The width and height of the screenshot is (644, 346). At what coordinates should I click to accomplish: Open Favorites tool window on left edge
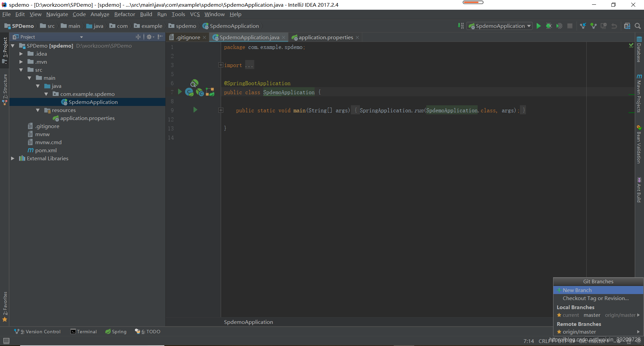click(5, 306)
